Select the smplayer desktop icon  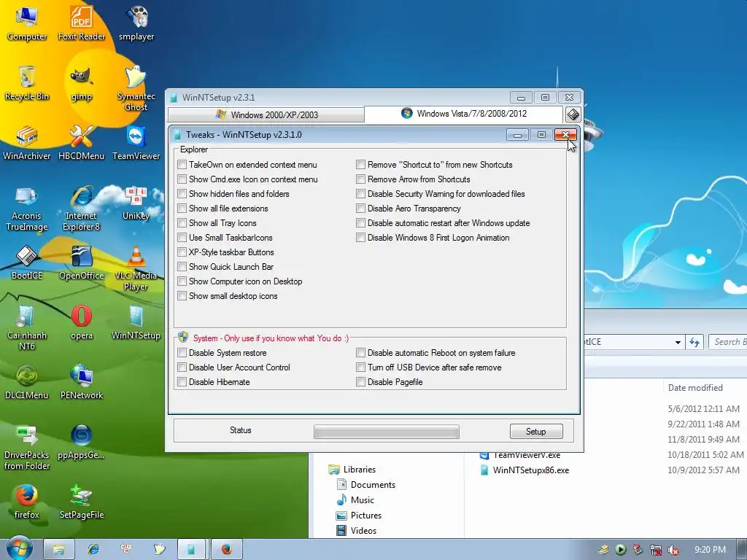pyautogui.click(x=136, y=23)
